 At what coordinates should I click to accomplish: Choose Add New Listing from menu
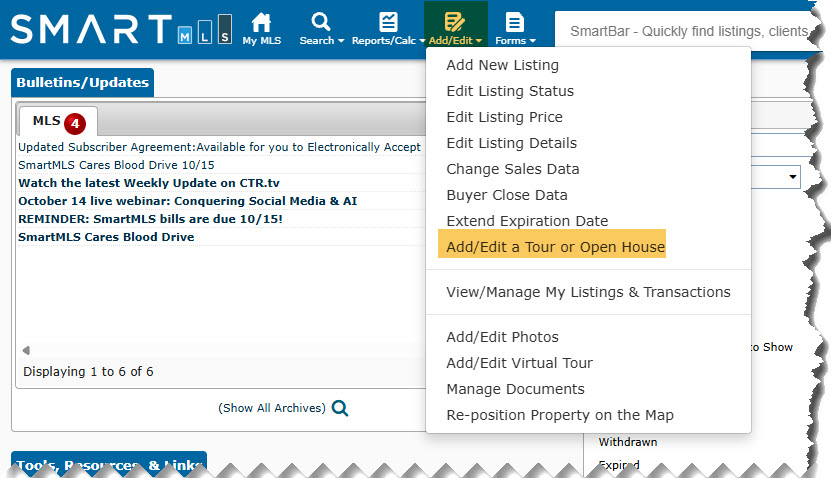(502, 65)
